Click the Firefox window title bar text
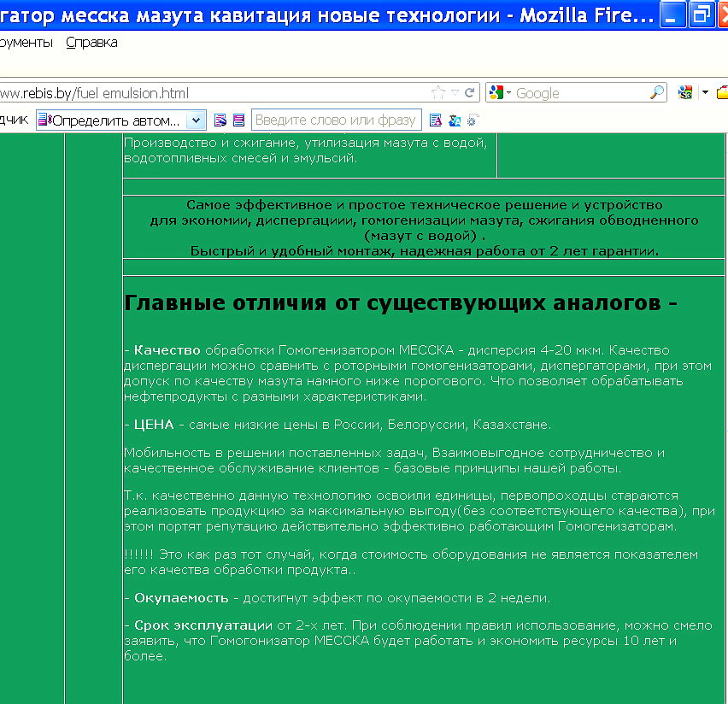Screen dimensions: 728x704 point(327,15)
